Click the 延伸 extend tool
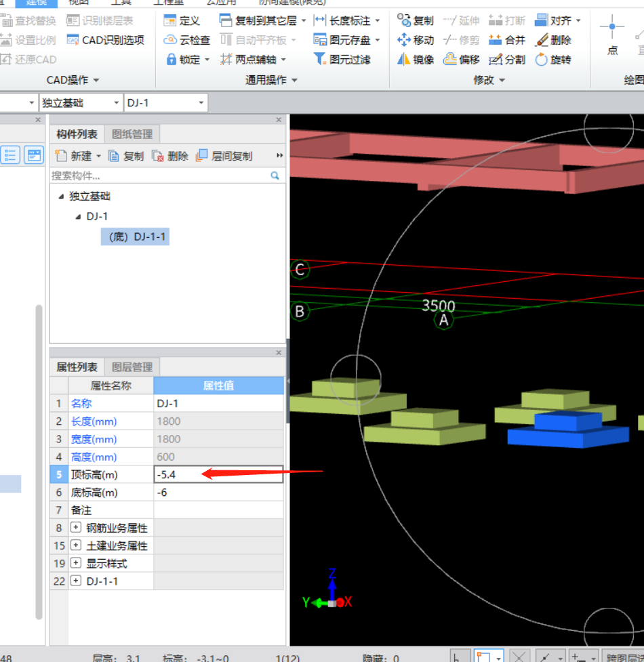 tap(461, 20)
